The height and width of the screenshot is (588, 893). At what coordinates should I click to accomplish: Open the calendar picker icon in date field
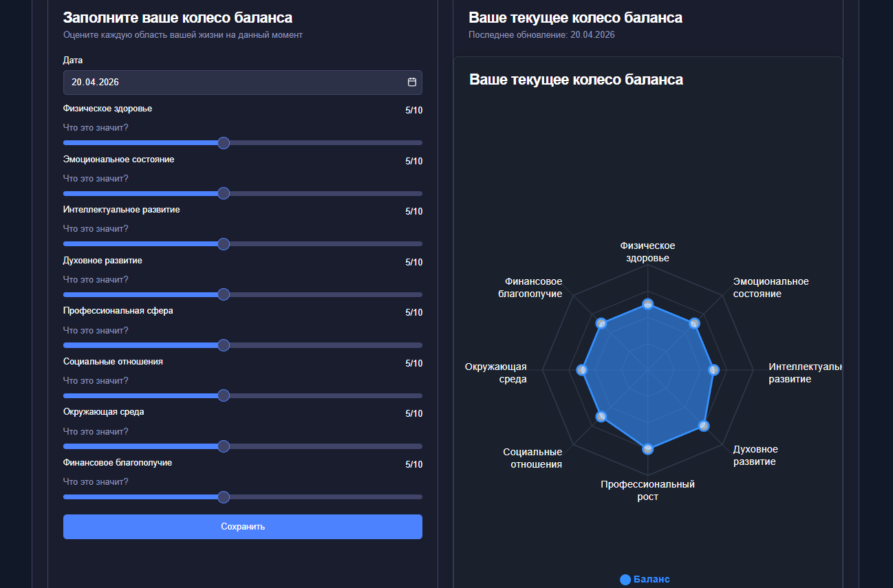(412, 83)
